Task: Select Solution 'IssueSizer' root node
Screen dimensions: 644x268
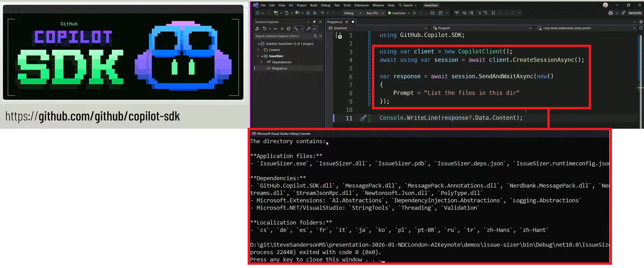Action: [289, 44]
